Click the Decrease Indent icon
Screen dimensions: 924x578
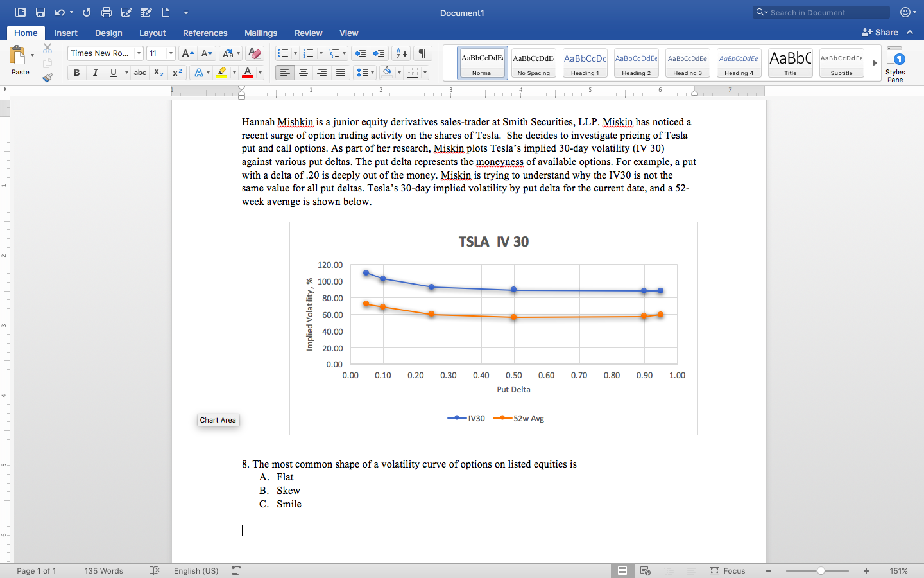pyautogui.click(x=361, y=53)
